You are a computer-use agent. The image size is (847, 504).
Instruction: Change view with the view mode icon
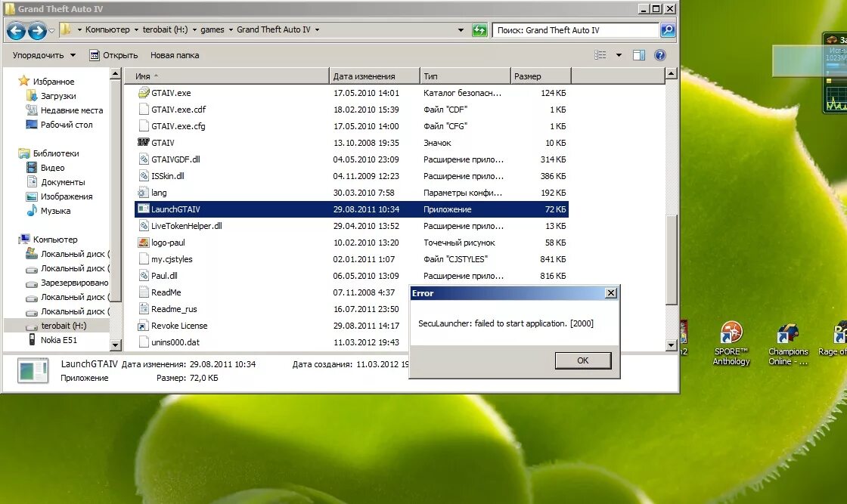click(600, 55)
